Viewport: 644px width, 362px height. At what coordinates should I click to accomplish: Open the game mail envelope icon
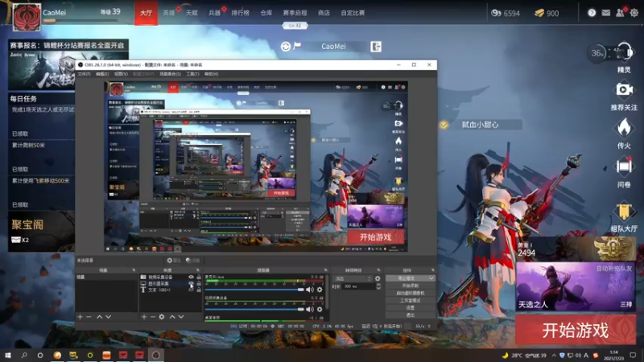coord(606,13)
